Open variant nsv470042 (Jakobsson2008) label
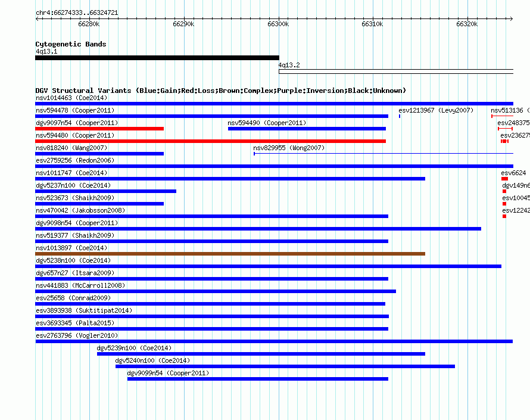Image resolution: width=530 pixels, height=420 pixels. pos(80,210)
